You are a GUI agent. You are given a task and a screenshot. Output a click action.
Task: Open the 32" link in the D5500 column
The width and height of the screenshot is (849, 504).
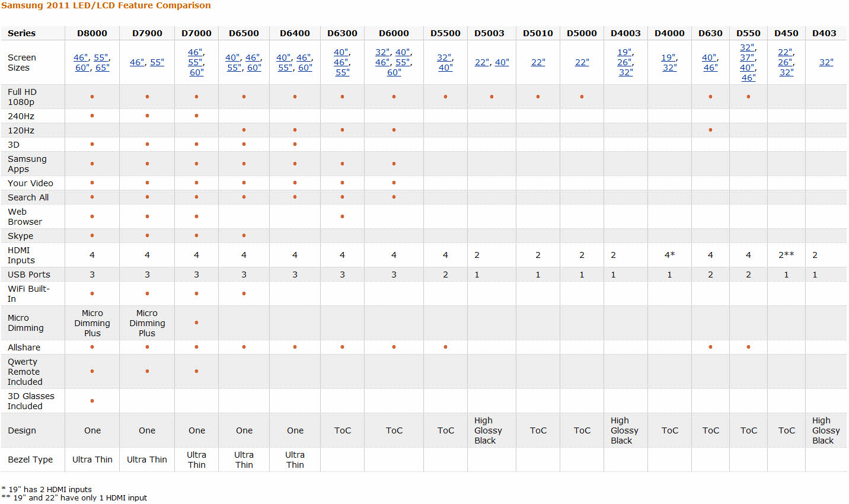point(445,58)
